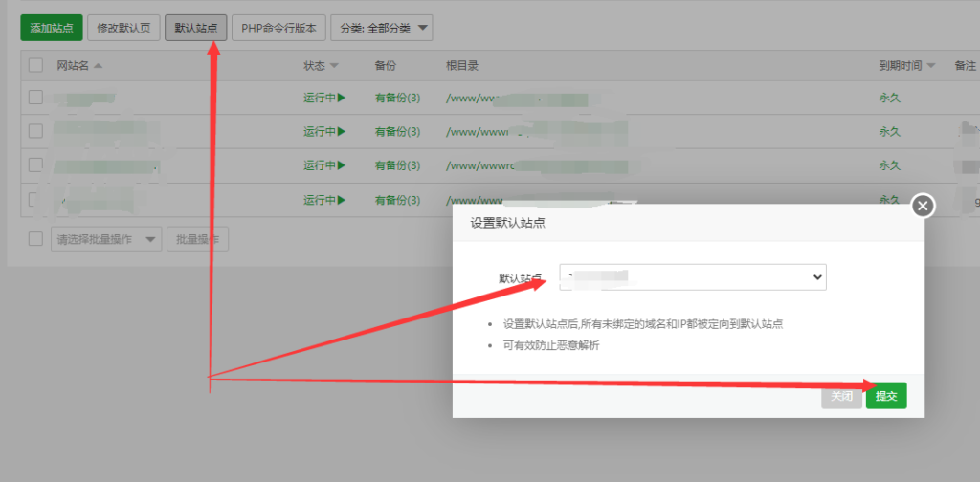Check the second site row checkbox
The image size is (980, 482).
coord(35,131)
